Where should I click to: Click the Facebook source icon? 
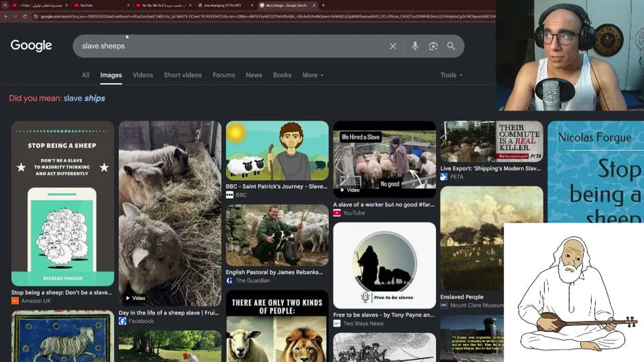coord(122,321)
